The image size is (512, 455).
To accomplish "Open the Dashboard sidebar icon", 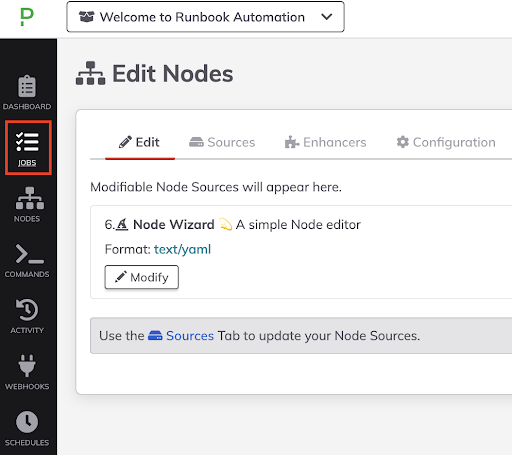I will 27,86.
